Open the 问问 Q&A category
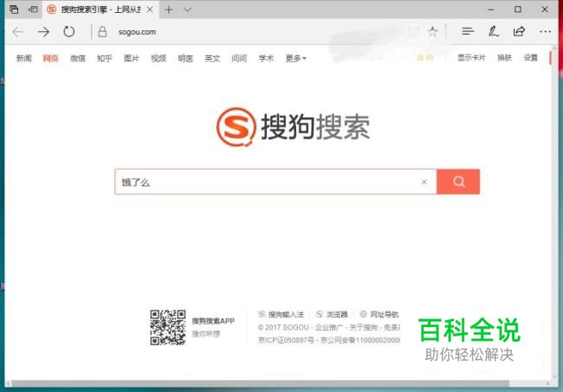563x392 pixels. point(239,58)
